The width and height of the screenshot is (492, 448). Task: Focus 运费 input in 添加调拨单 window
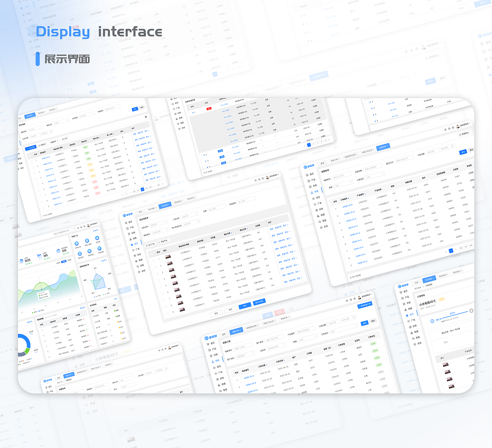tap(217, 208)
